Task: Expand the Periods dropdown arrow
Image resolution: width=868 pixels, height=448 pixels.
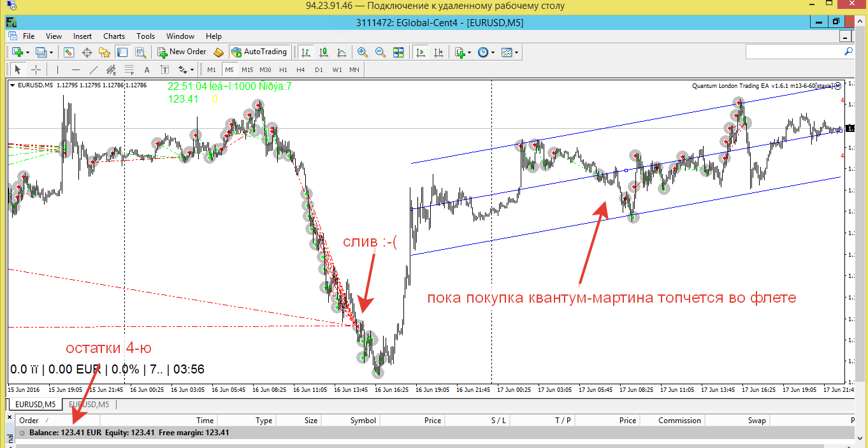Action: [493, 53]
